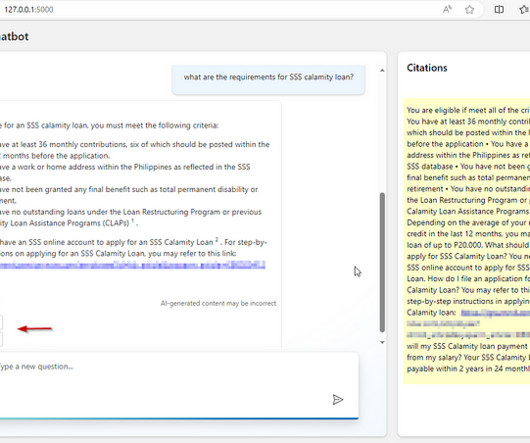Click 'AI-generated content may be incorrect' note

pos(218,303)
